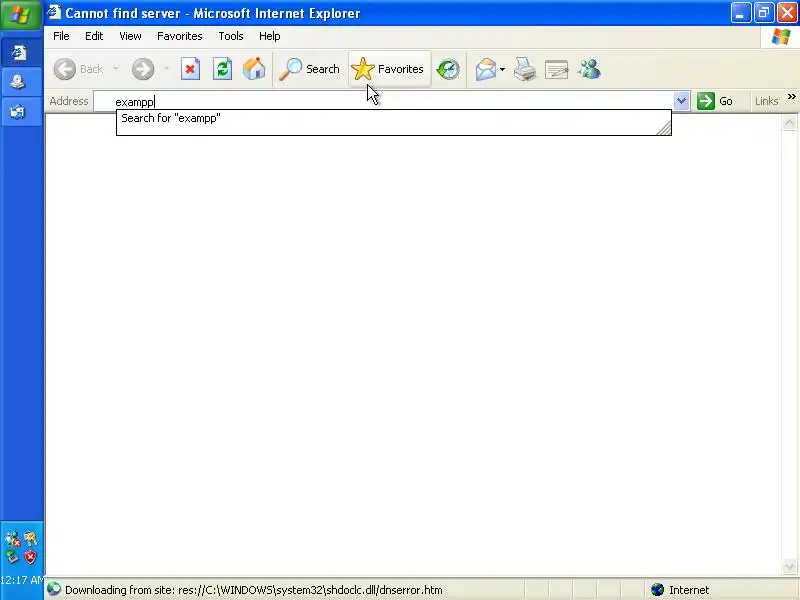
Task: Open the Mail dropdown arrow
Action: tap(503, 69)
